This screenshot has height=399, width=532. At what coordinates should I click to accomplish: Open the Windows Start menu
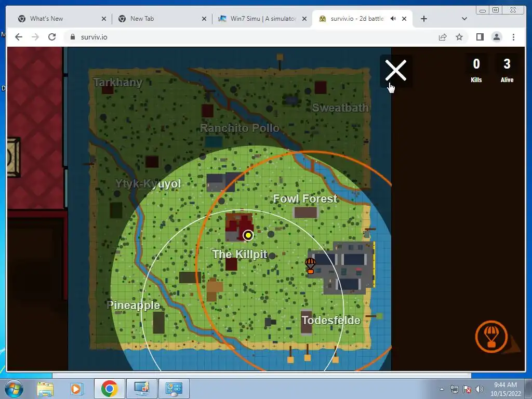pos(14,389)
